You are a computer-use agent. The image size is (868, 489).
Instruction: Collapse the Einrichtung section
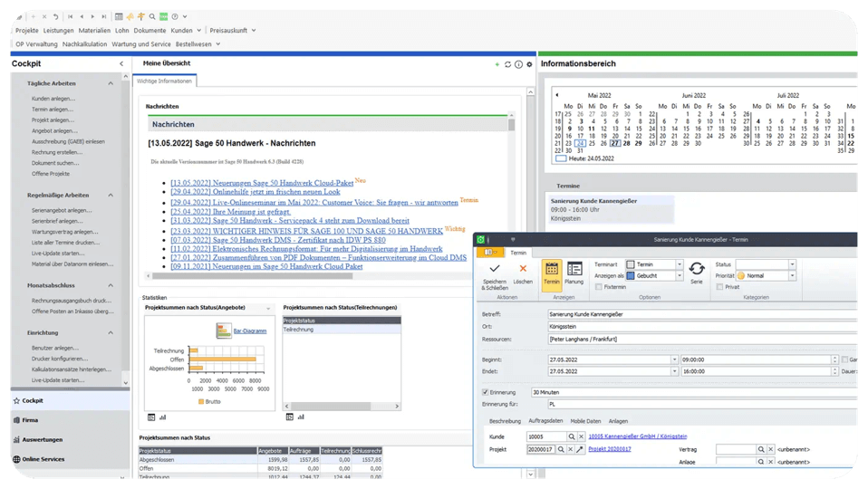[x=111, y=333]
